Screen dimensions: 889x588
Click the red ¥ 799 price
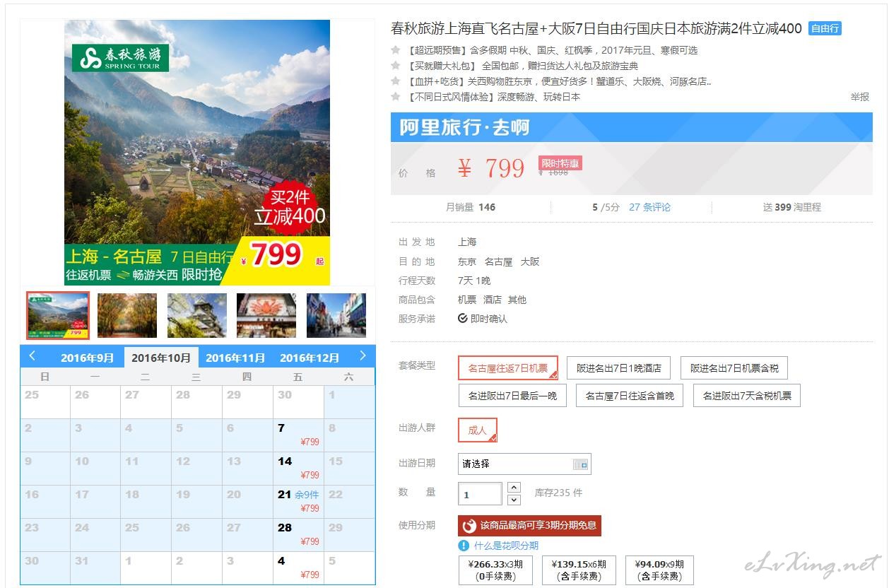tap(491, 169)
